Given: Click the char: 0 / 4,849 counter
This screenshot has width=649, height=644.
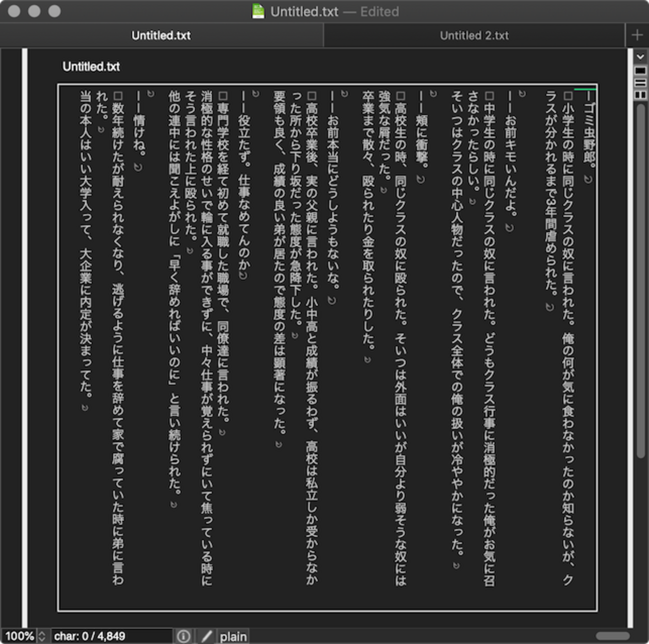Looking at the screenshot, I should (x=111, y=636).
